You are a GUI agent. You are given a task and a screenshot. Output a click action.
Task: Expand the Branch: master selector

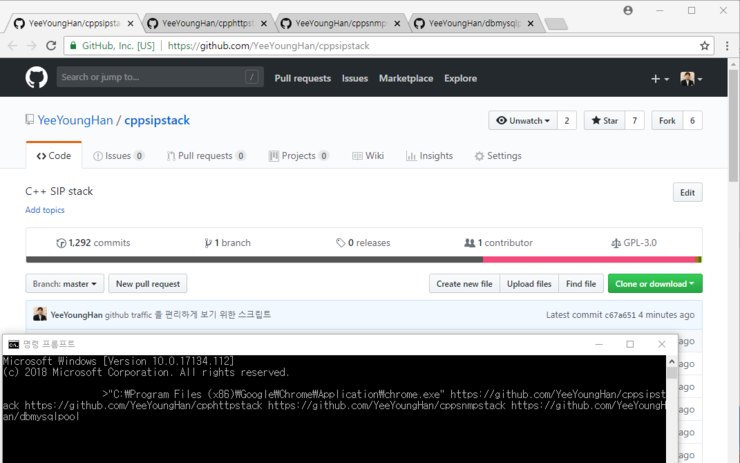65,284
